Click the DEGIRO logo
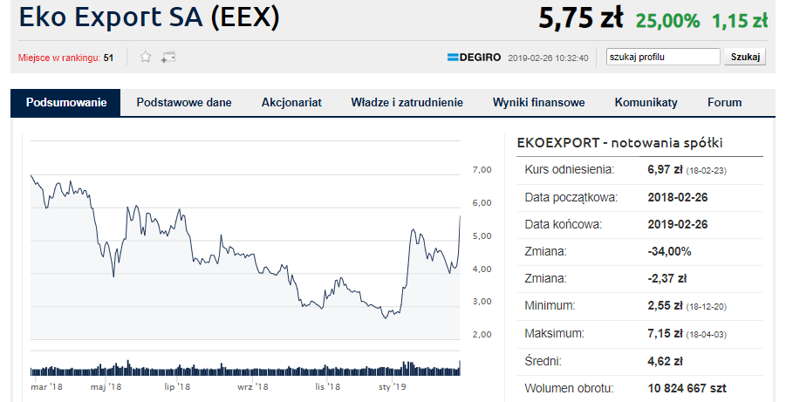 point(474,57)
